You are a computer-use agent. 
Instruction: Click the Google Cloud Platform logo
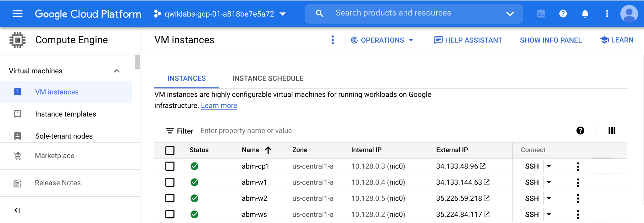click(88, 14)
